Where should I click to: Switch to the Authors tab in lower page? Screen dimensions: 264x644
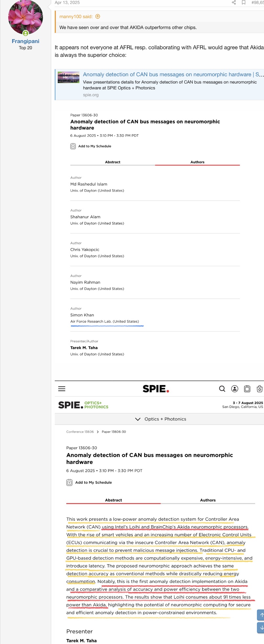[x=208, y=500]
